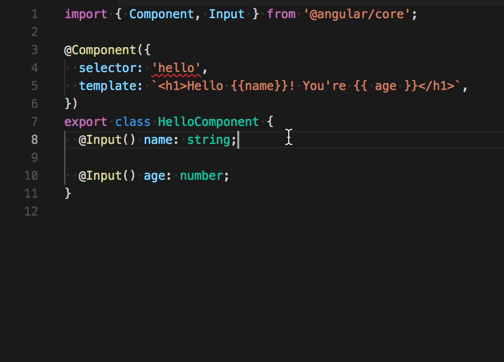The width and height of the screenshot is (504, 362).
Task: Click '@Input()' decorator before name
Action: (107, 140)
